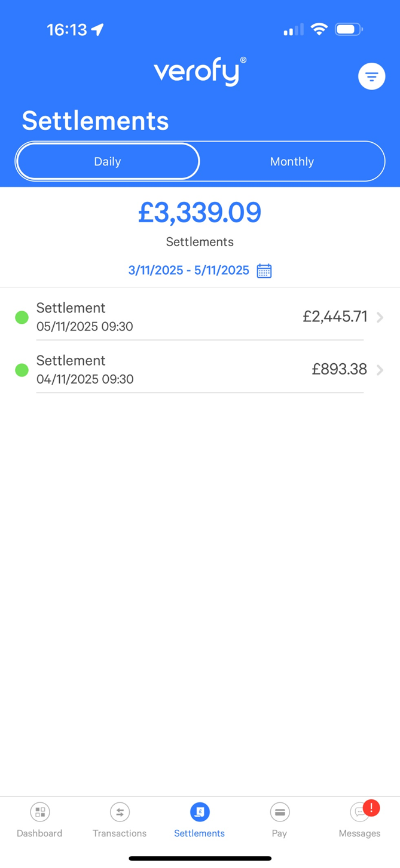
Task: Go to the Transactions tab icon
Action: point(120,812)
